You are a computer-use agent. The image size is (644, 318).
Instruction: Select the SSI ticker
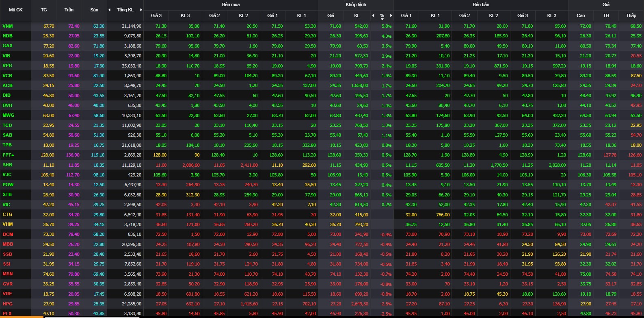click(x=7, y=264)
